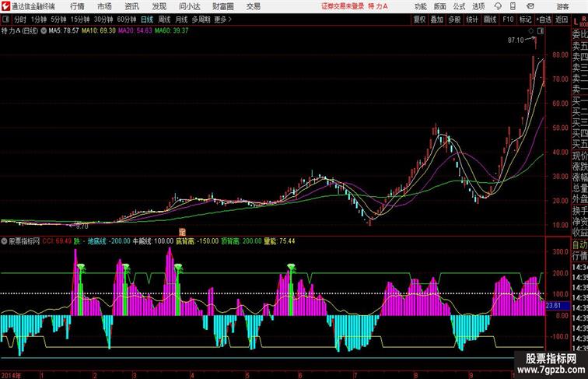The image size is (588, 379).
Task: Expand the 更多 periods list
Action: (222, 19)
